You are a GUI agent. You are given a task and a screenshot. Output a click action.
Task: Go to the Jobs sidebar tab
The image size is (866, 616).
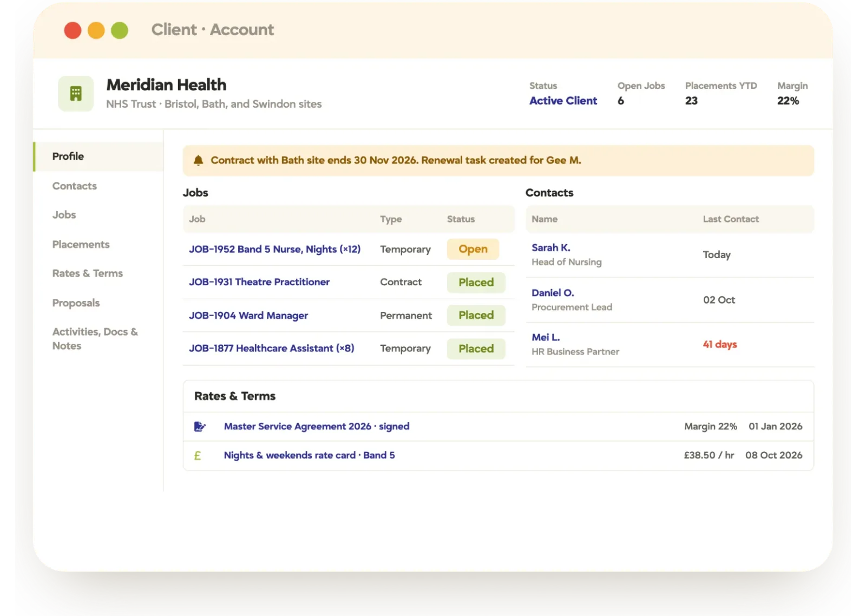(x=64, y=215)
